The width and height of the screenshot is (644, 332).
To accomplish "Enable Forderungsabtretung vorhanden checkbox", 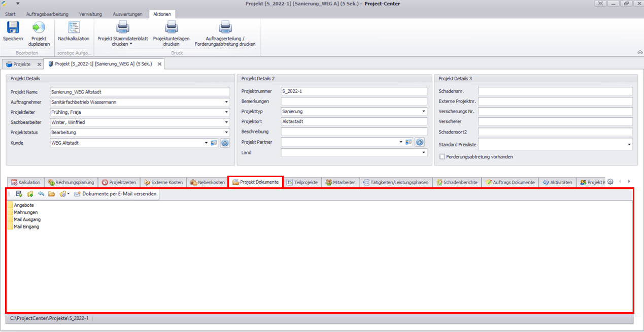I will coord(442,157).
